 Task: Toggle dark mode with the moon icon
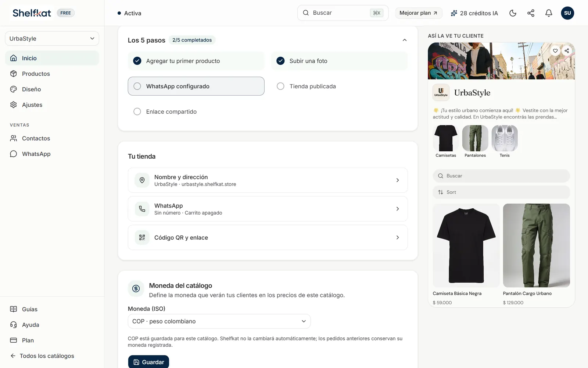[513, 13]
